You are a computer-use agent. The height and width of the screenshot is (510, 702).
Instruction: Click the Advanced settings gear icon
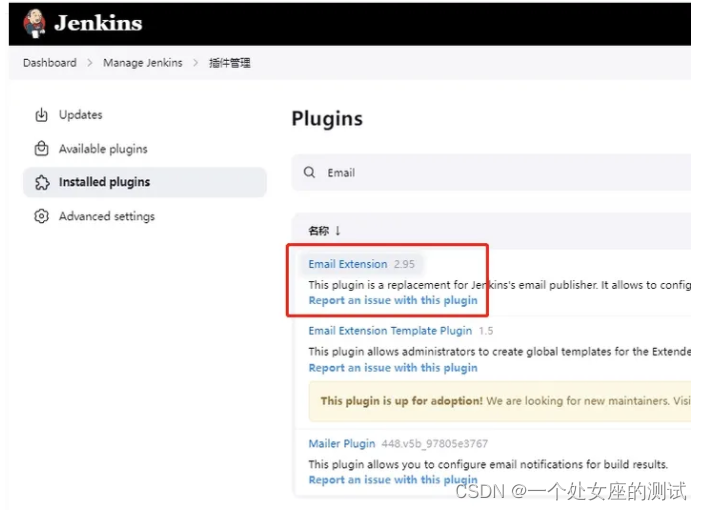(x=41, y=216)
